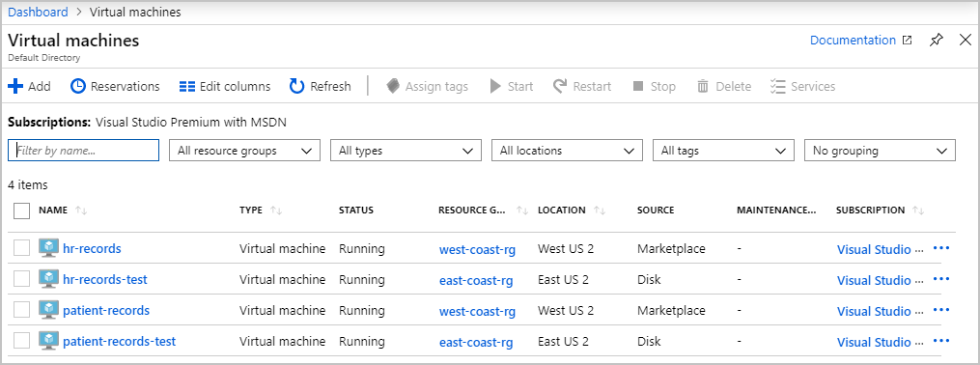Screen dimensions: 980x365
Task: Open the Edit columns option
Action: pyautogui.click(x=225, y=86)
